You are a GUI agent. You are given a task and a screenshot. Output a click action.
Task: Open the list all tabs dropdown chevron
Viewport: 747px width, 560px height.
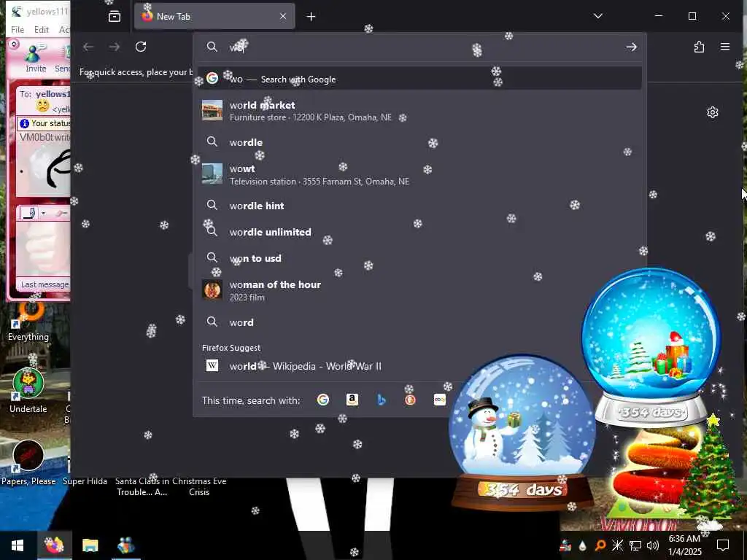(598, 16)
